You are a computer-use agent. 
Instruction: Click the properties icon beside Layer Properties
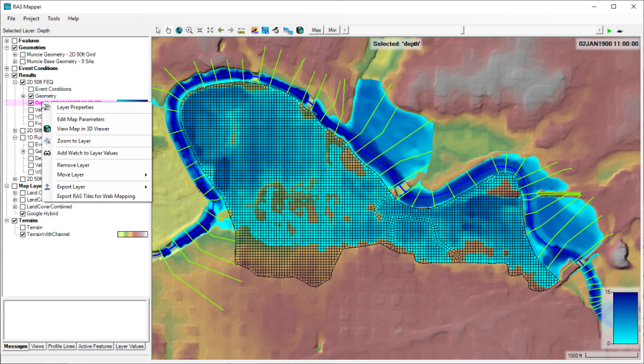(47, 107)
